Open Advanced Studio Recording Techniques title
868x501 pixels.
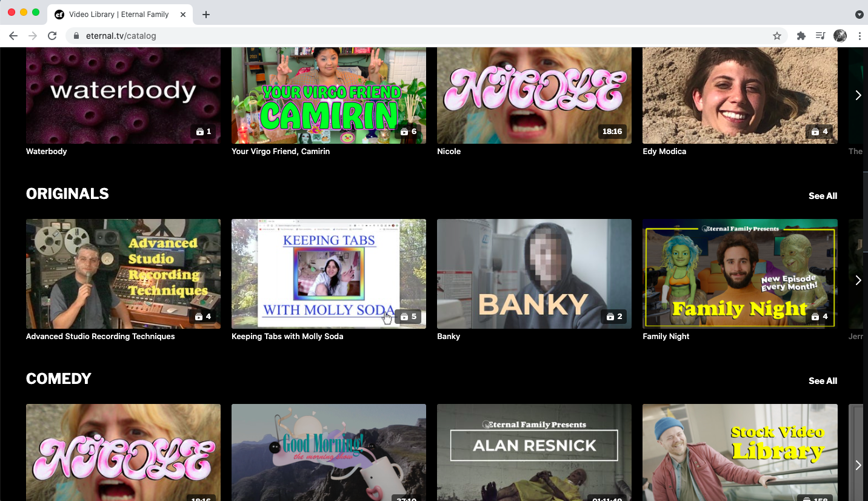click(100, 336)
